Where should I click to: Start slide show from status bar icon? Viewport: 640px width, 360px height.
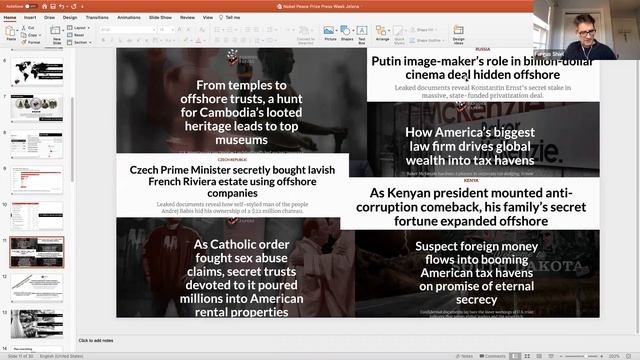tap(551, 356)
